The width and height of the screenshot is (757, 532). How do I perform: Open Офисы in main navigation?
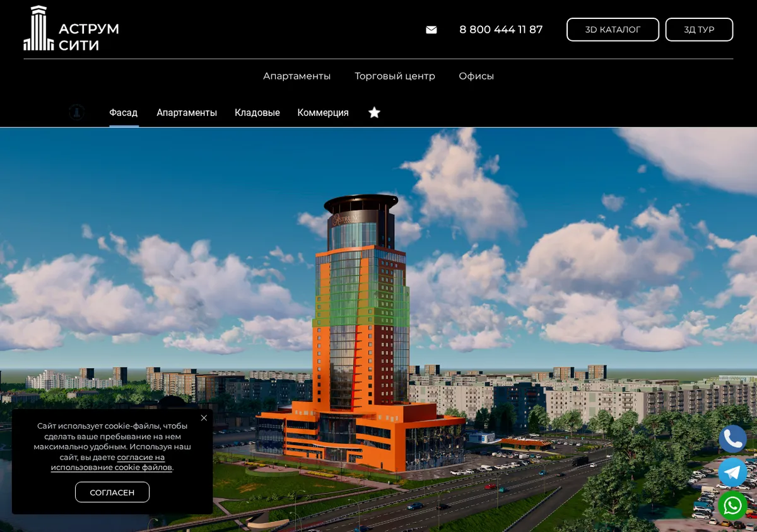(476, 76)
